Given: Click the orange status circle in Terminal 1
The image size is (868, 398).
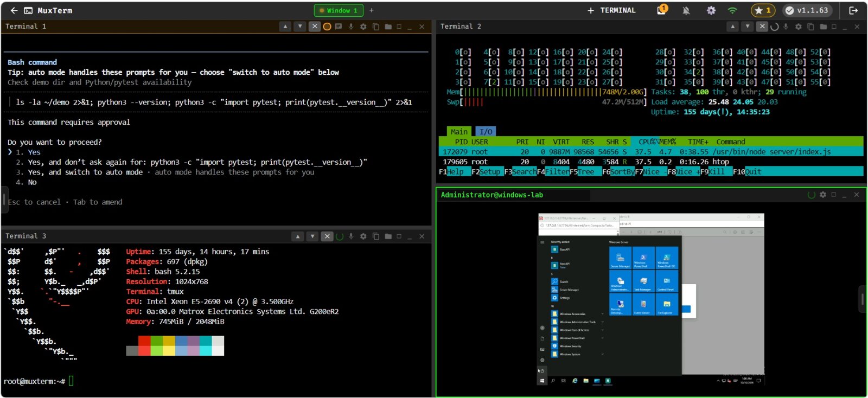Looking at the screenshot, I should (x=327, y=27).
